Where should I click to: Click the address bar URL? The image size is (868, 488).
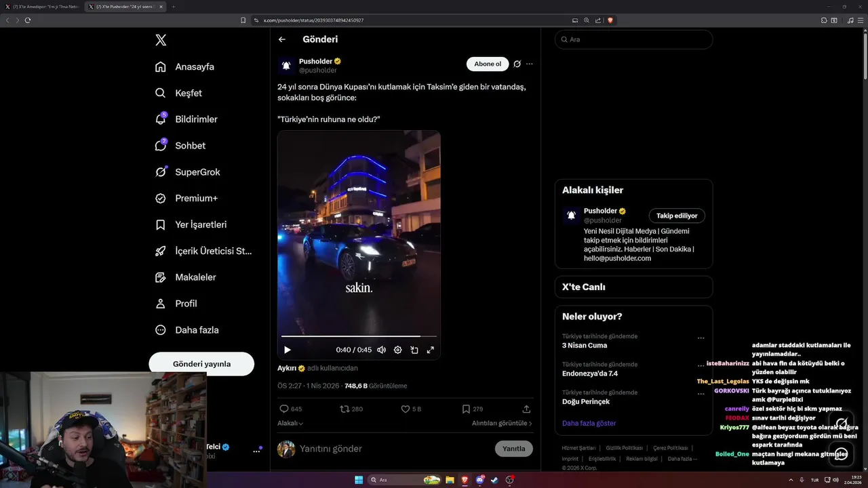pyautogui.click(x=313, y=20)
